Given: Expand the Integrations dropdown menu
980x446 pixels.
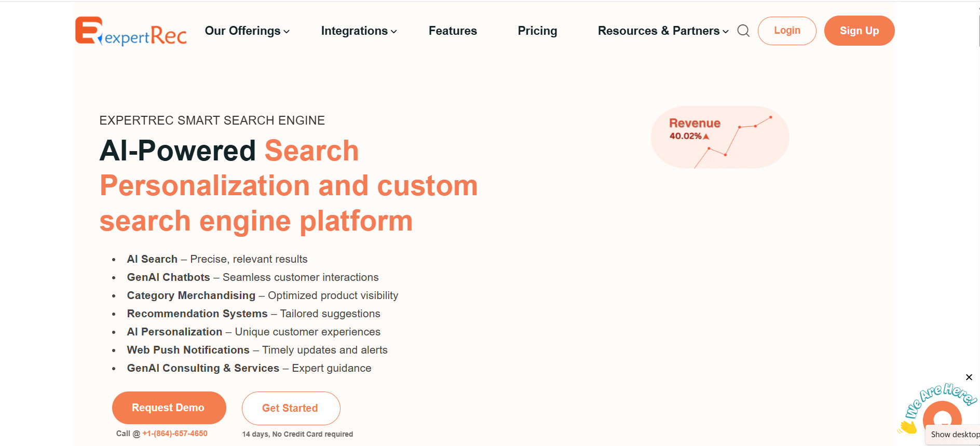Looking at the screenshot, I should tap(359, 31).
